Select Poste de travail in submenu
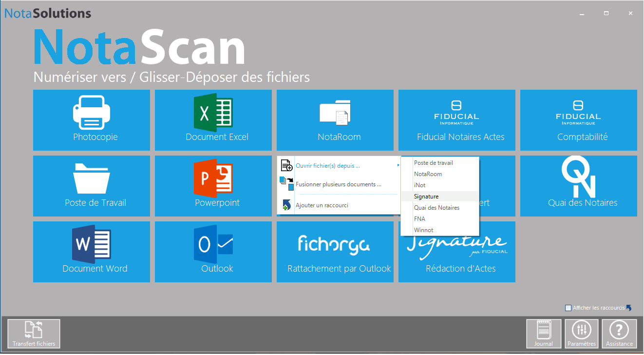 click(440, 163)
